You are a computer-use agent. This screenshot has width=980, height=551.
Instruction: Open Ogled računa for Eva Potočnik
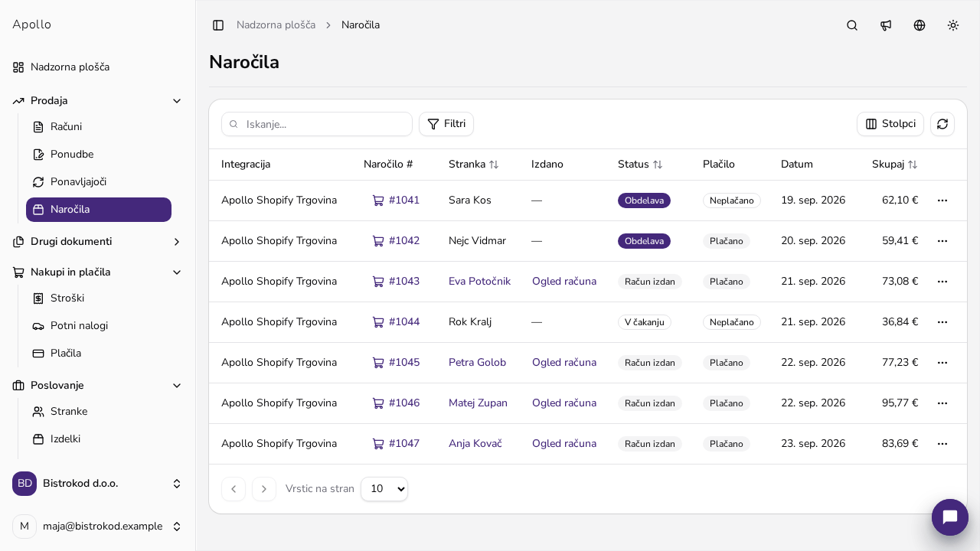coord(564,282)
